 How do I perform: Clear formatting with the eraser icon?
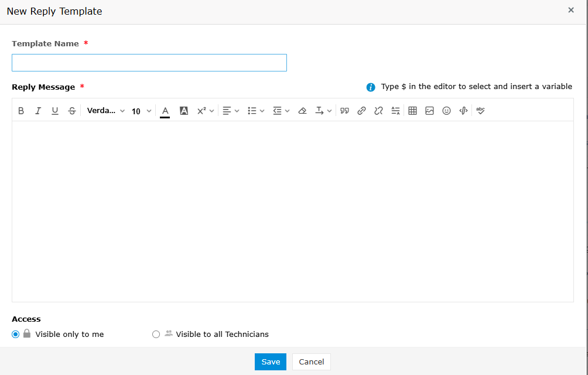pyautogui.click(x=302, y=111)
